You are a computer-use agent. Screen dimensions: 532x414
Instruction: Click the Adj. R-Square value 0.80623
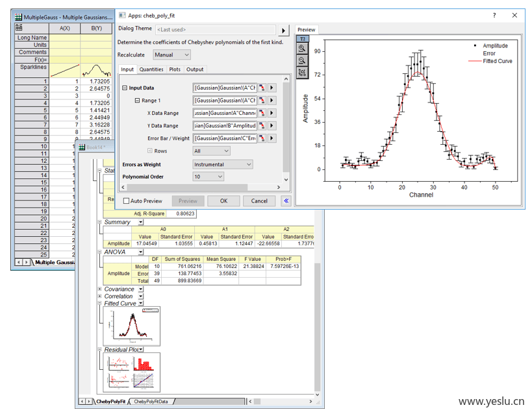(185, 213)
